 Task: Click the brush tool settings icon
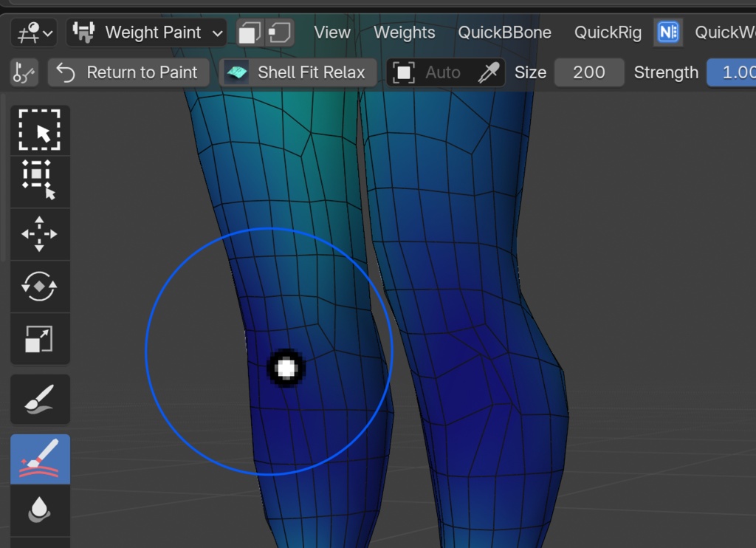[x=24, y=73]
